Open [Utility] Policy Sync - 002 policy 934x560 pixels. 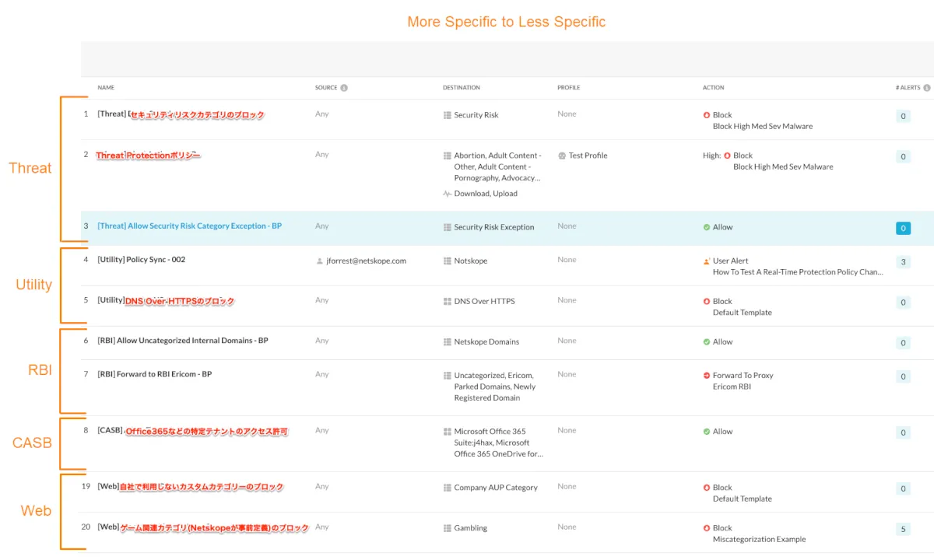tap(142, 260)
